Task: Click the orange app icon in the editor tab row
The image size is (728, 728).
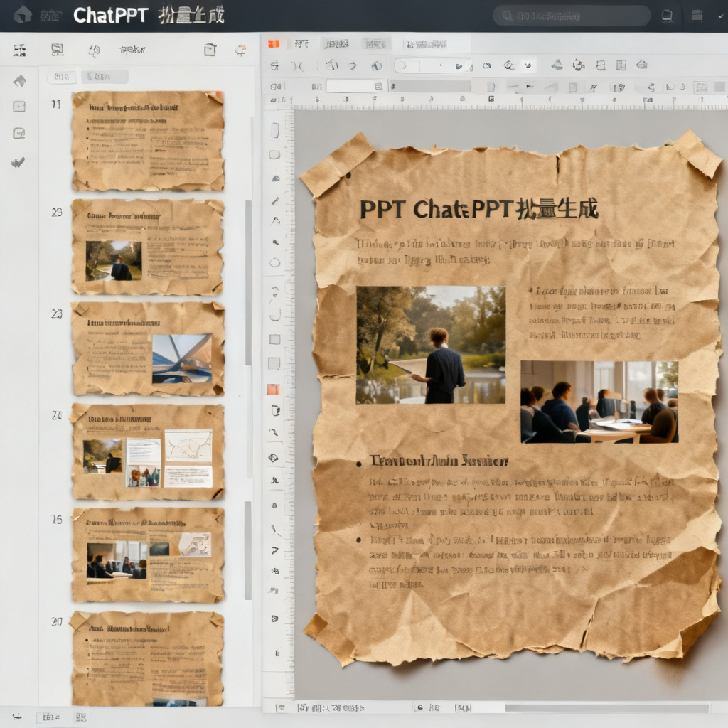Action: [274, 44]
